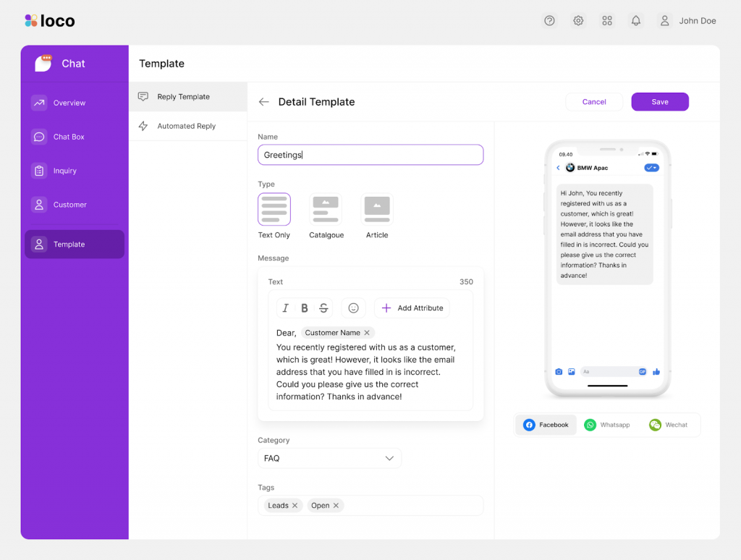
Task: Check notifications bell icon
Action: point(636,21)
